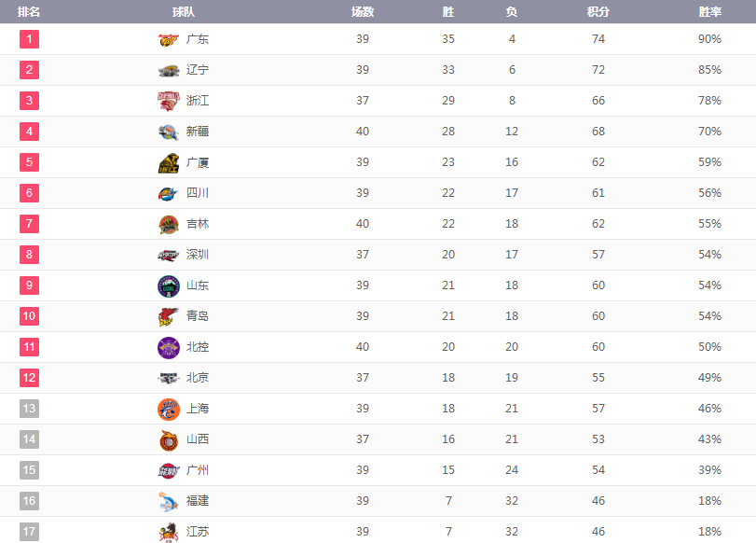This screenshot has height=543, width=756.
Task: Click the 辽宁 team logo icon
Action: pyautogui.click(x=169, y=71)
